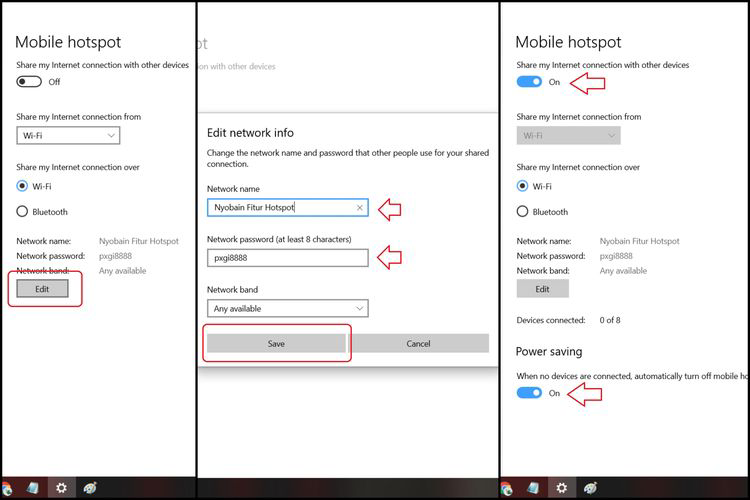Click the Edit button above 'Devices connected'
The image size is (750, 500).
pyautogui.click(x=542, y=289)
